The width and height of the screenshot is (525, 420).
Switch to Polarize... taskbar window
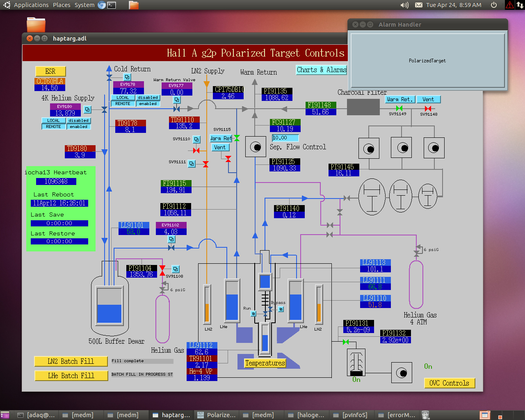217,415
